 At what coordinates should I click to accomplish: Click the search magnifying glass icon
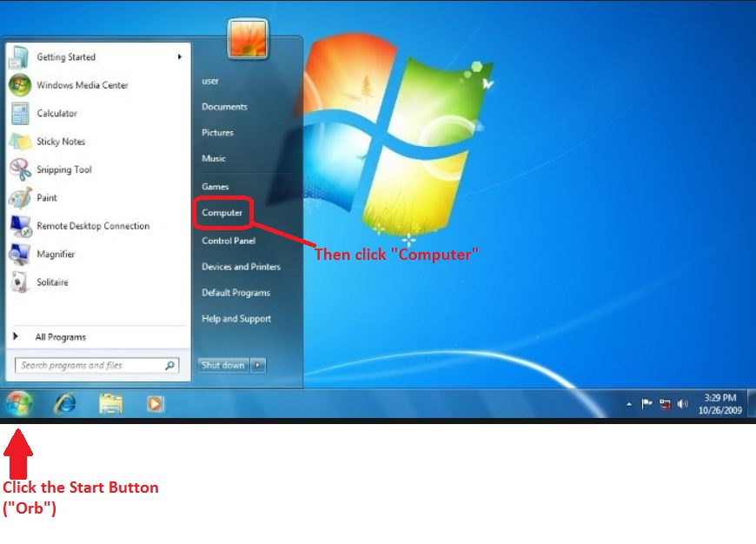coord(169,366)
